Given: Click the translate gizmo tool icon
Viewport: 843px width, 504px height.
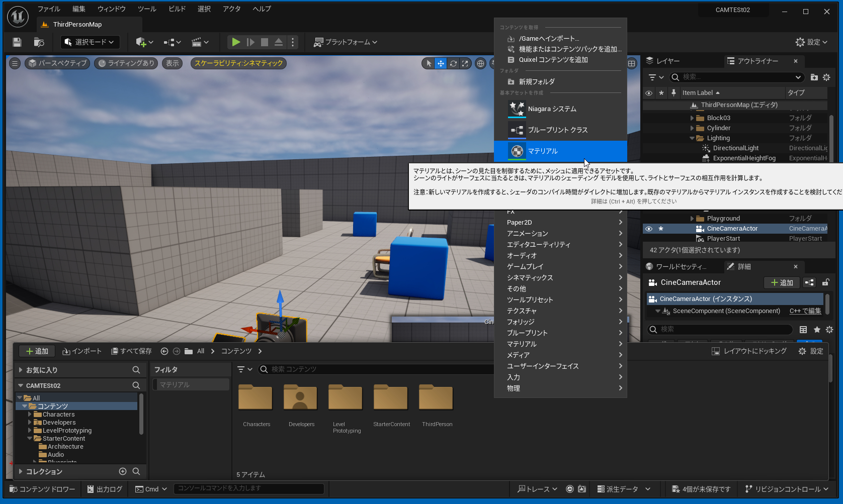Looking at the screenshot, I should point(441,63).
